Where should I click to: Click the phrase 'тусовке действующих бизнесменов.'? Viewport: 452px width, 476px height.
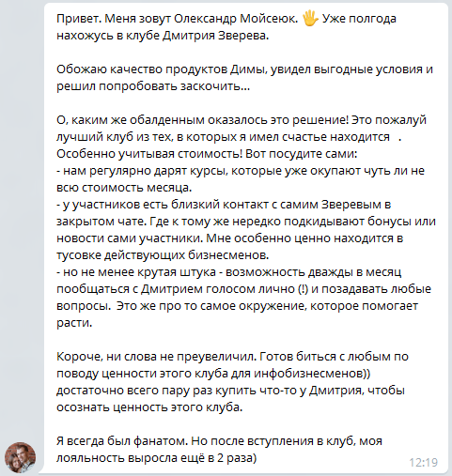163,255
